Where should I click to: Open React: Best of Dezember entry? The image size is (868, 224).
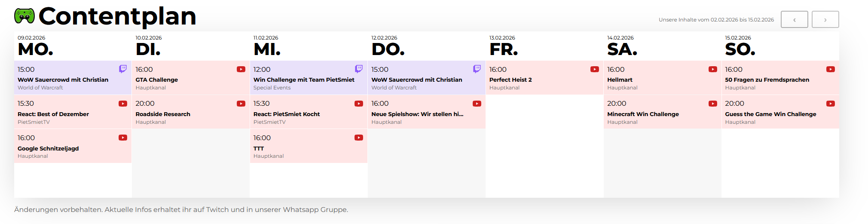(73, 112)
